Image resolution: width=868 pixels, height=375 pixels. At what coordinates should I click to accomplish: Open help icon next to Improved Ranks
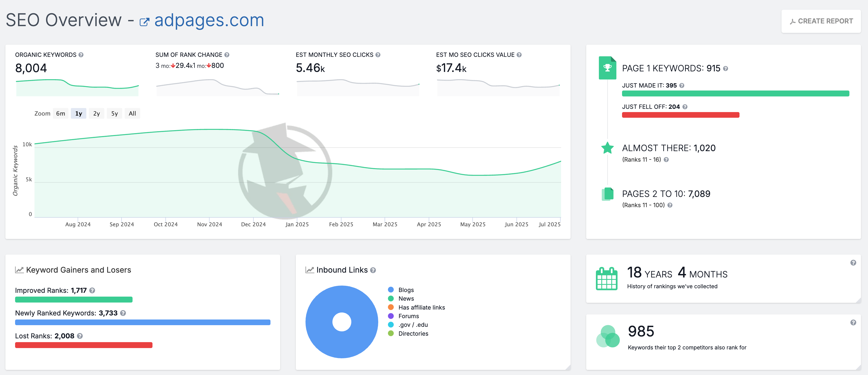tap(92, 290)
